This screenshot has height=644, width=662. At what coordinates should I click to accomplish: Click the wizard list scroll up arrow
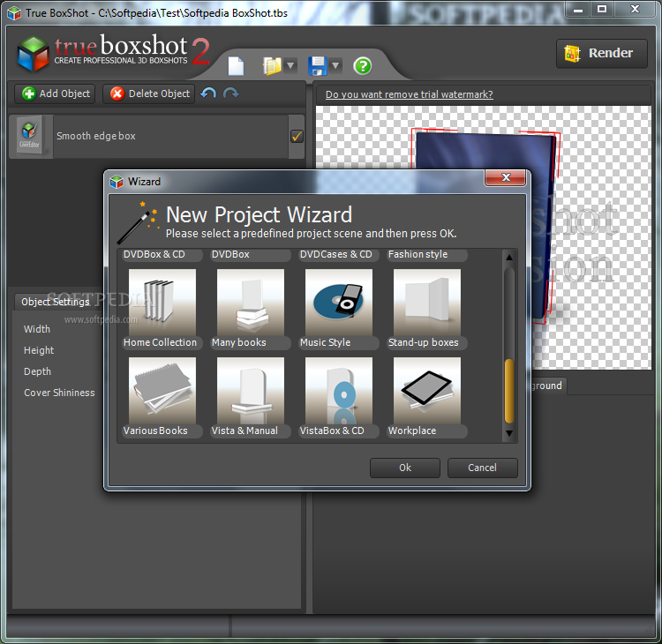[x=509, y=258]
